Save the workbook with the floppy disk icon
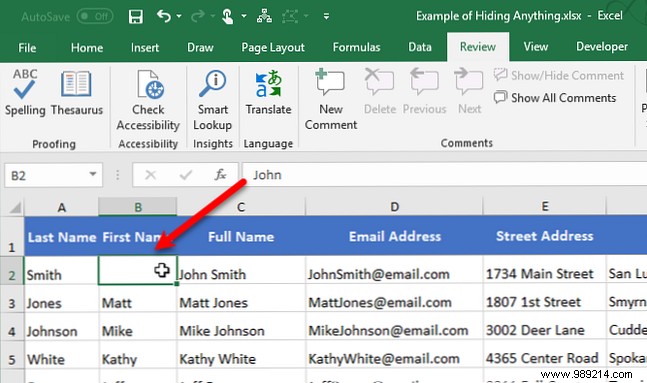Image resolution: width=647 pixels, height=383 pixels. coord(135,17)
